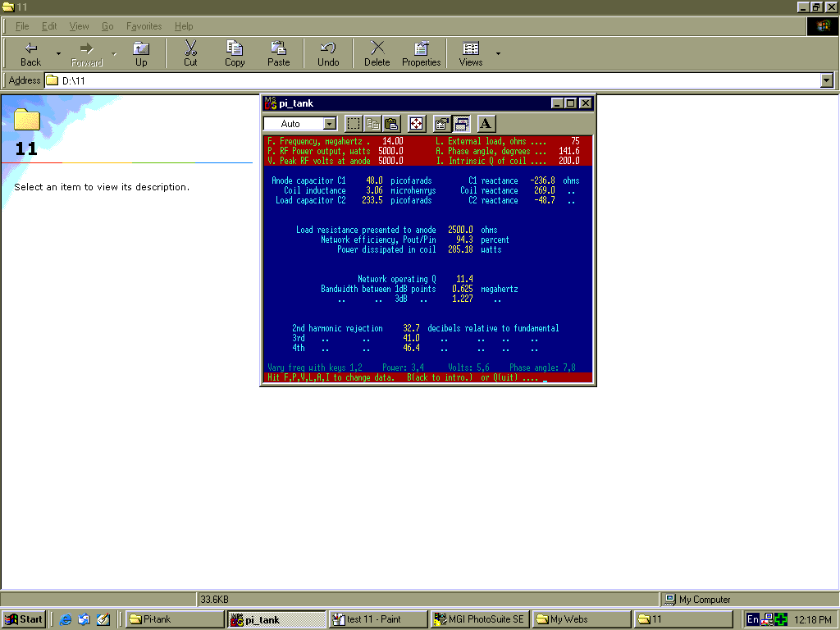Expand the Forward history dropdown arrow

tap(114, 53)
